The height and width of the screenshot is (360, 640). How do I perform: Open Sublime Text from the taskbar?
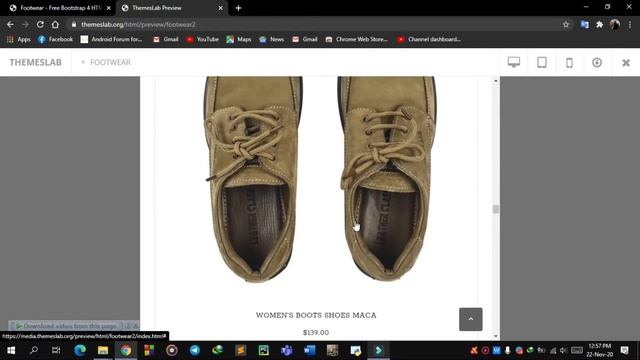(241, 350)
